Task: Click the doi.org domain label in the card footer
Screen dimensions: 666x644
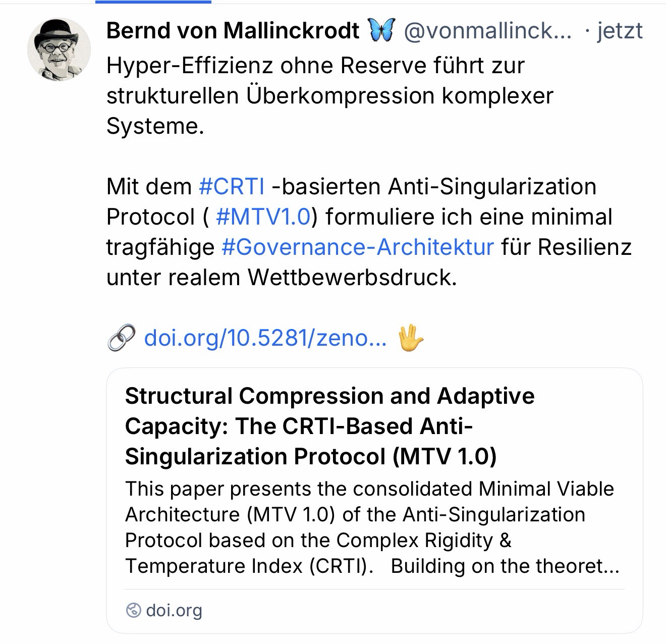Action: [x=174, y=611]
